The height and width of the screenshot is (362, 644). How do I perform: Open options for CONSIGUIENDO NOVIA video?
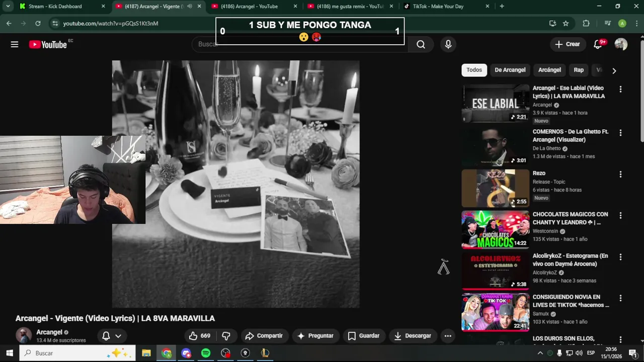tap(620, 298)
